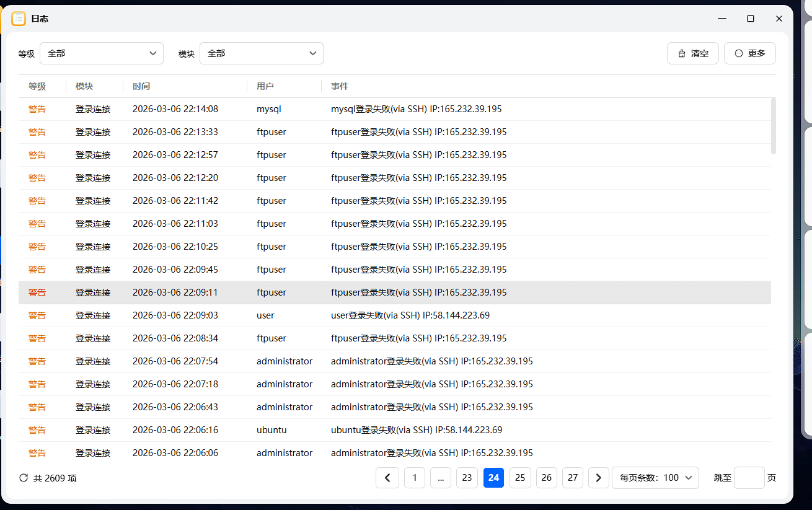Viewport: 812px width, 510px height.
Task: Open the 等级 level filter dropdown
Action: tap(101, 53)
